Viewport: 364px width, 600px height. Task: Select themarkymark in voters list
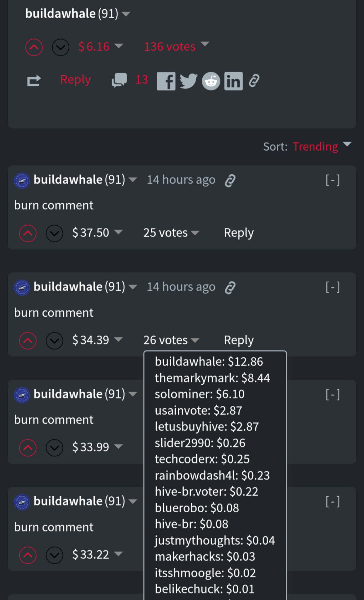pos(212,378)
